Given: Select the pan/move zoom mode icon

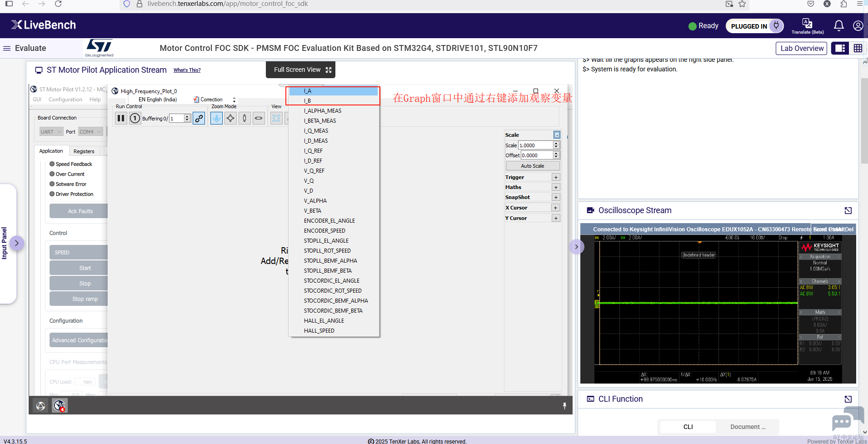Looking at the screenshot, I should pyautogui.click(x=231, y=119).
